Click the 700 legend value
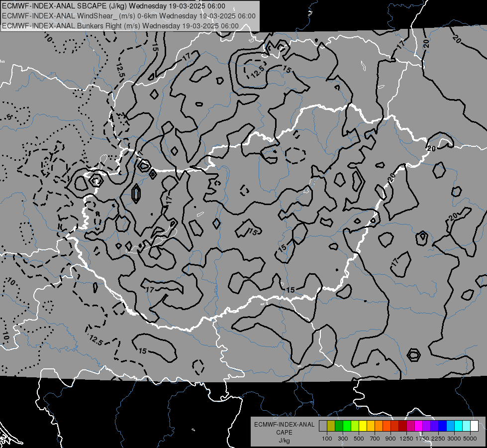The image size is (487, 448). pos(375,439)
